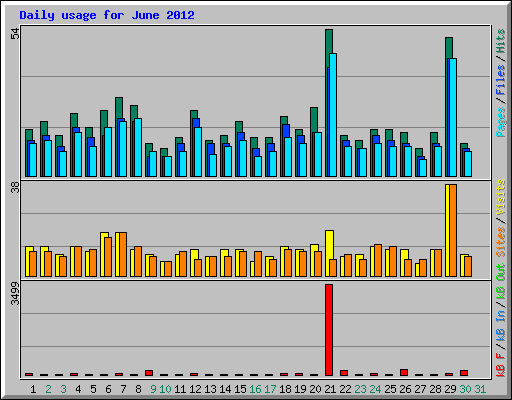Click day 26 on the x-axis
Viewport: 512px width, 400px height.
click(x=405, y=389)
